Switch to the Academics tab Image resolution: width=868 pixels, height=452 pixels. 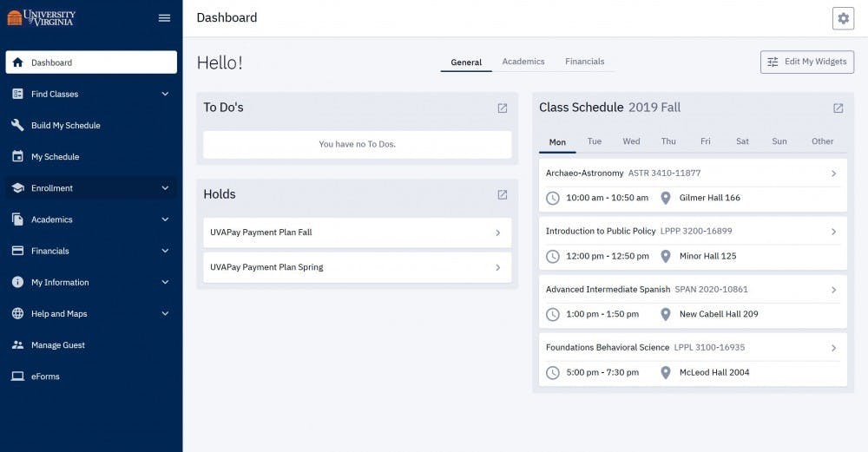[x=523, y=62]
